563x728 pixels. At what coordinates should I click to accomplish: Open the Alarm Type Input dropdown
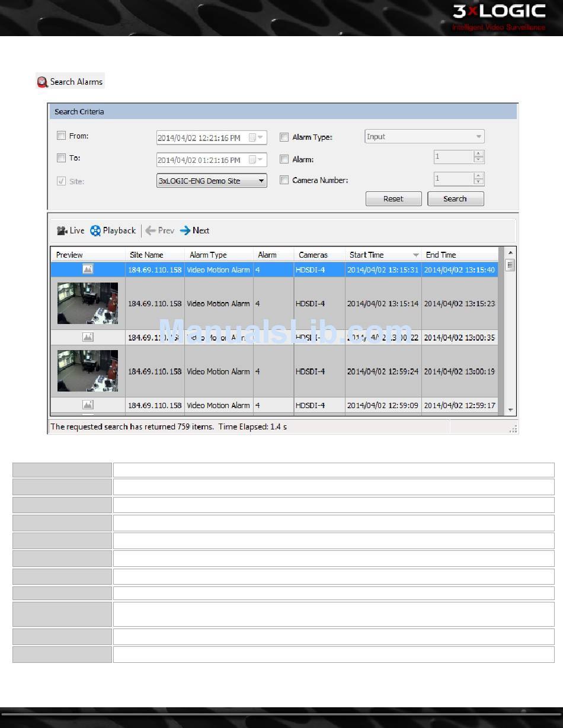[478, 137]
